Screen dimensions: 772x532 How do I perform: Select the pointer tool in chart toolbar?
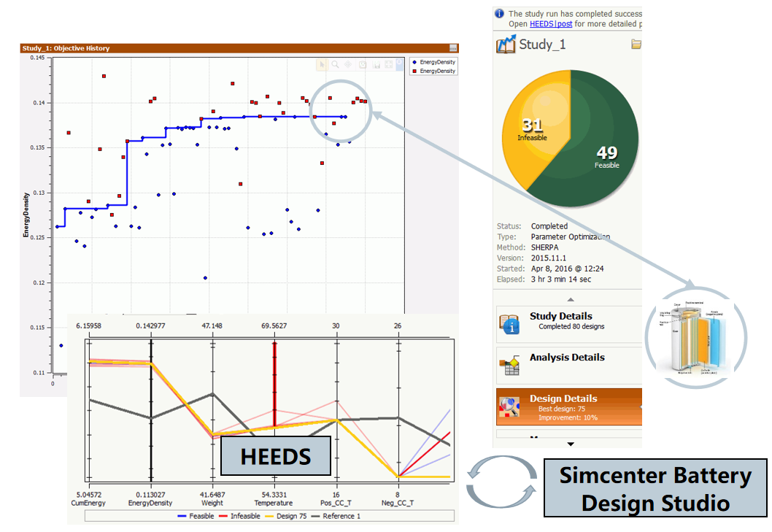[322, 64]
